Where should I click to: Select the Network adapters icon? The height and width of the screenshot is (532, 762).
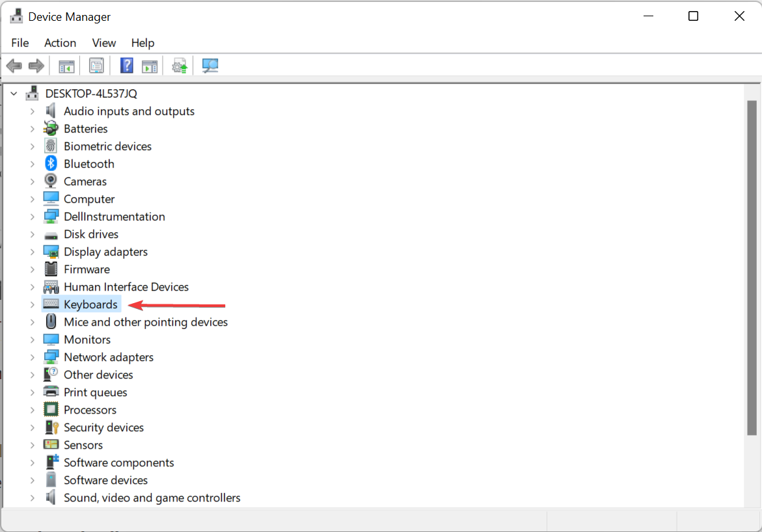tap(51, 356)
